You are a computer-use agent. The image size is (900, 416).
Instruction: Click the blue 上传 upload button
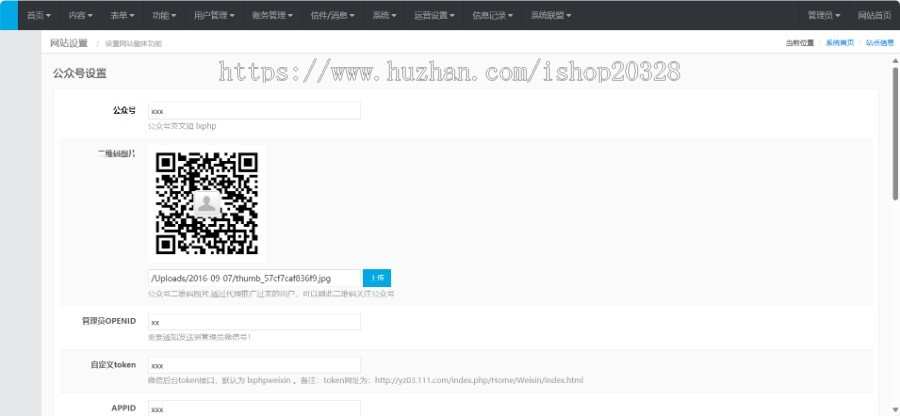coord(377,278)
